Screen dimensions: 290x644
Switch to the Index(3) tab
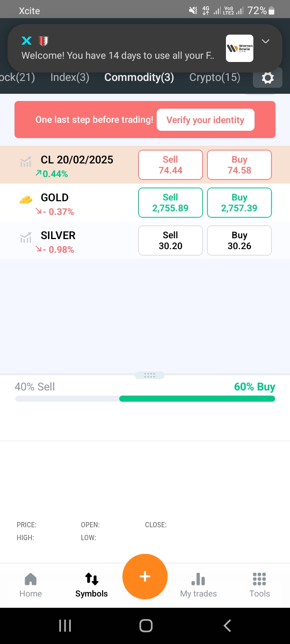[x=70, y=77]
